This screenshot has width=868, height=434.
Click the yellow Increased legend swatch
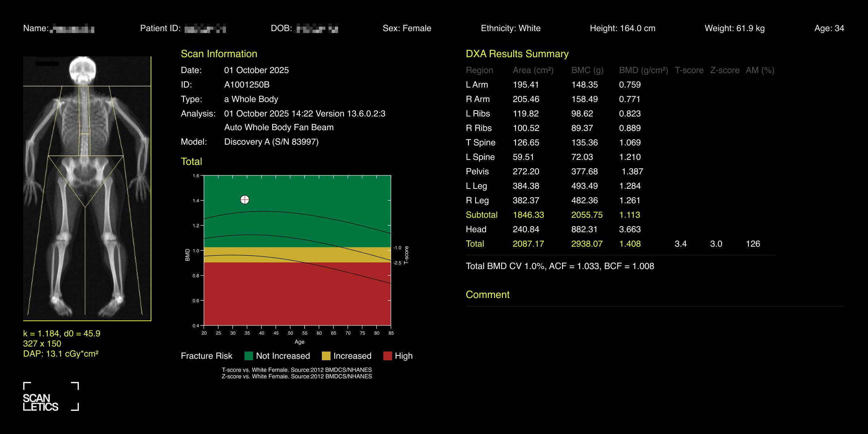pos(326,356)
